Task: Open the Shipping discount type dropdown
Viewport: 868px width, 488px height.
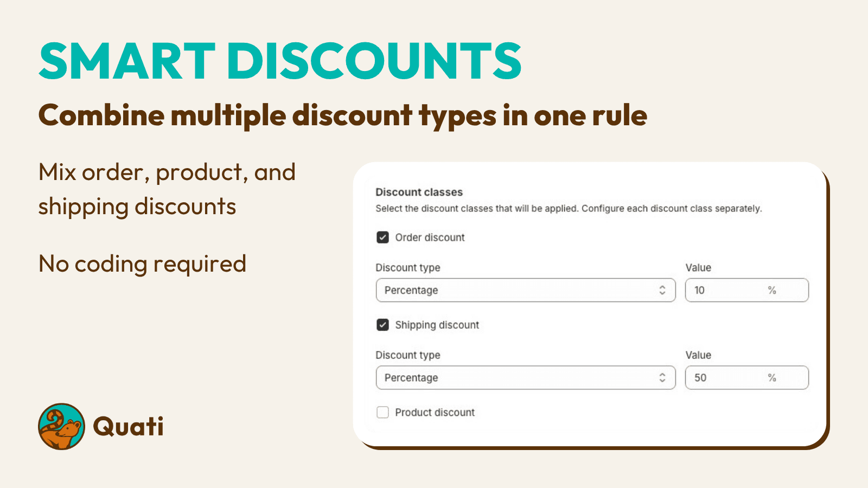Action: (524, 377)
